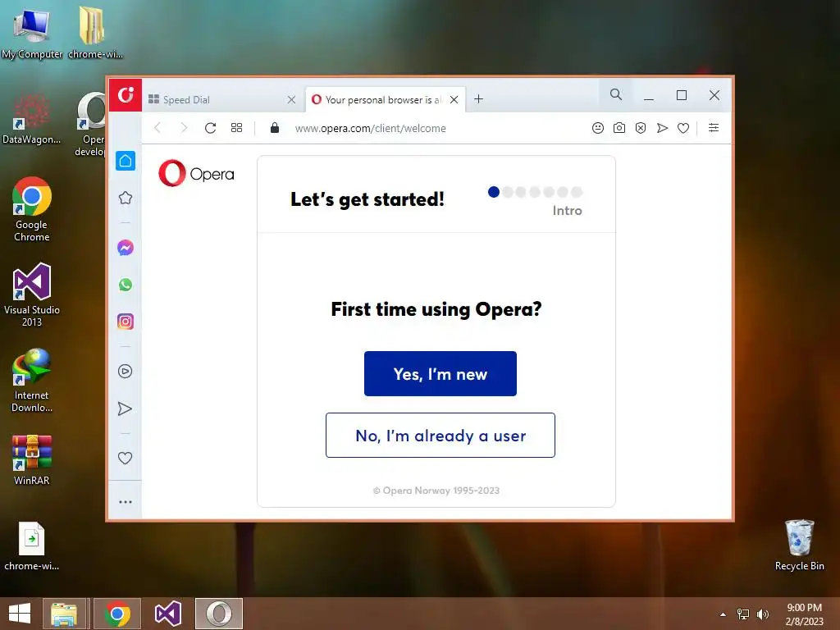Open DataWagon desktop shortcut
Screen dimensions: 840x630
pos(32,119)
